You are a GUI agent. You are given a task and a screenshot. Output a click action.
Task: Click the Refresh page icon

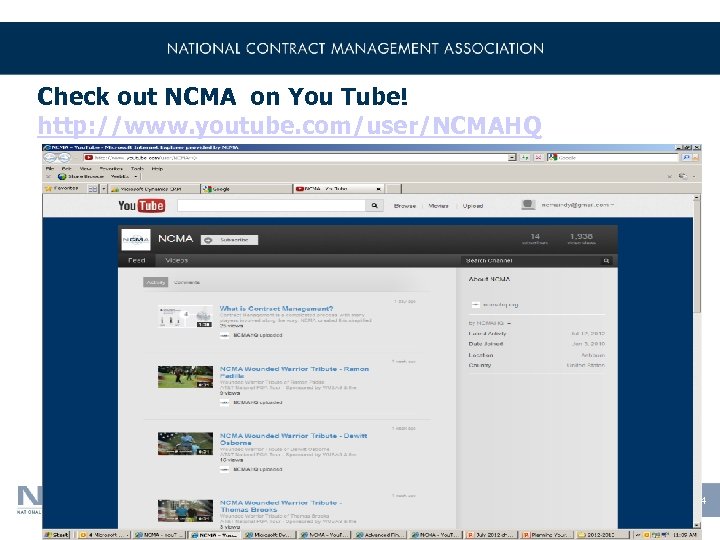pos(525,158)
